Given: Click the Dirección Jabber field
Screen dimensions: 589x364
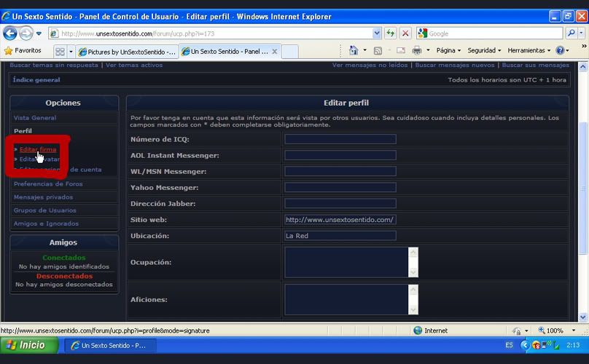Looking at the screenshot, I should click(x=340, y=203).
